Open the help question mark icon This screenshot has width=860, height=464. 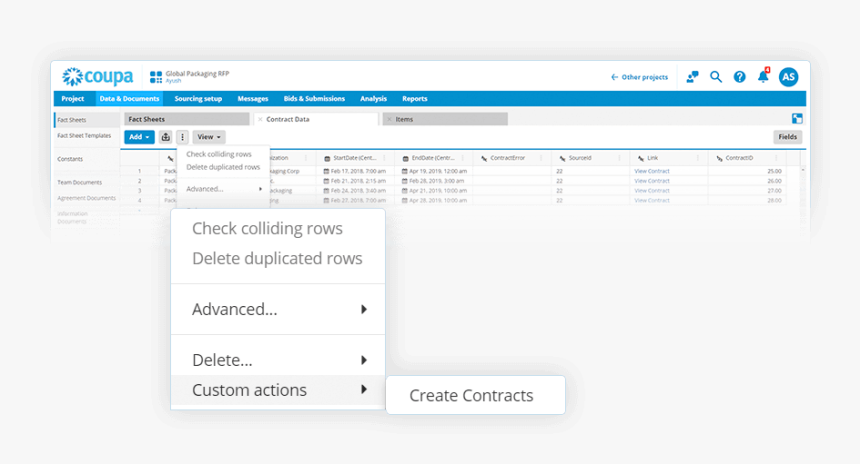pos(739,77)
